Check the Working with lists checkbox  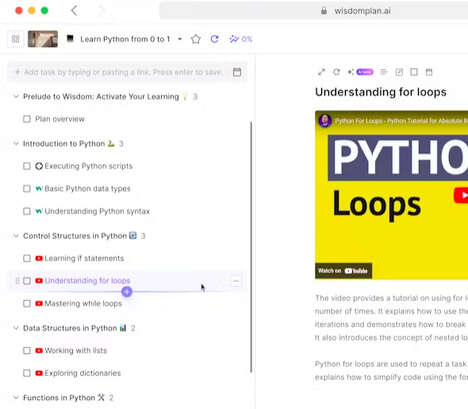click(27, 351)
